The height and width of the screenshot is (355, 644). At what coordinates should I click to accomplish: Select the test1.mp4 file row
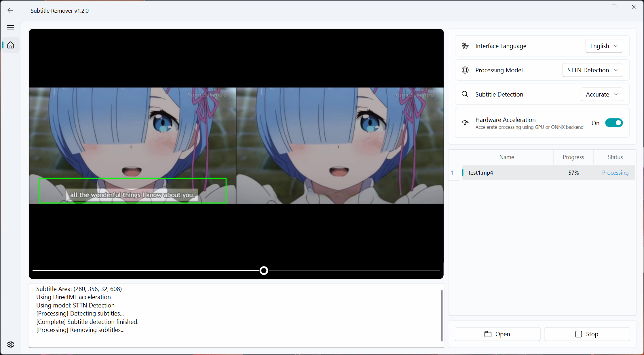548,173
